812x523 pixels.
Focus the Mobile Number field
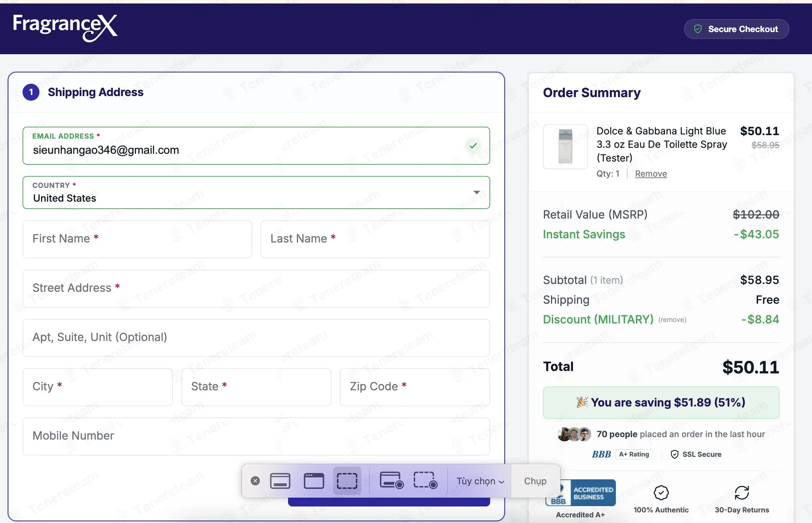pos(256,436)
